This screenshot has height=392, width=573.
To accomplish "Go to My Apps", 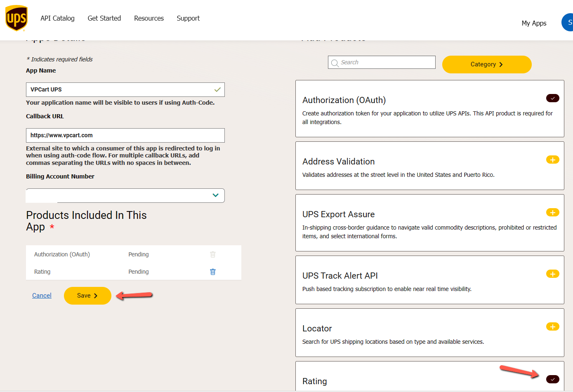I will [534, 23].
